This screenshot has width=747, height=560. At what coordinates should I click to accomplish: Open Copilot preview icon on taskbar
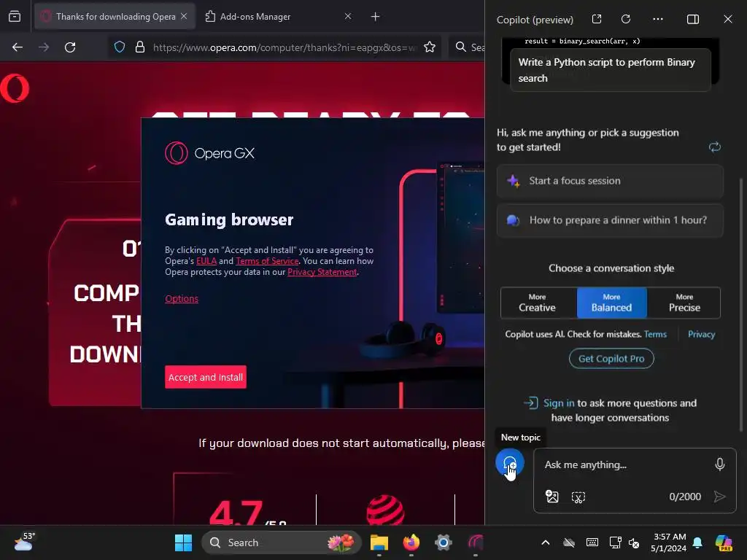(x=724, y=542)
